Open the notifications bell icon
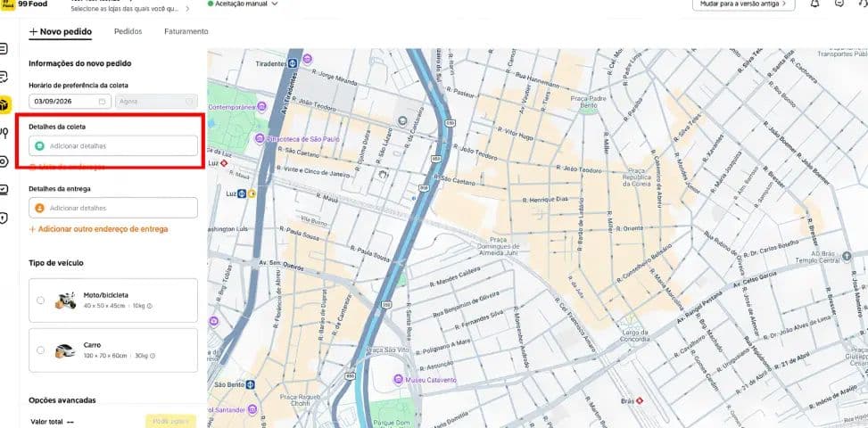This screenshot has width=868, height=428. coord(814,4)
